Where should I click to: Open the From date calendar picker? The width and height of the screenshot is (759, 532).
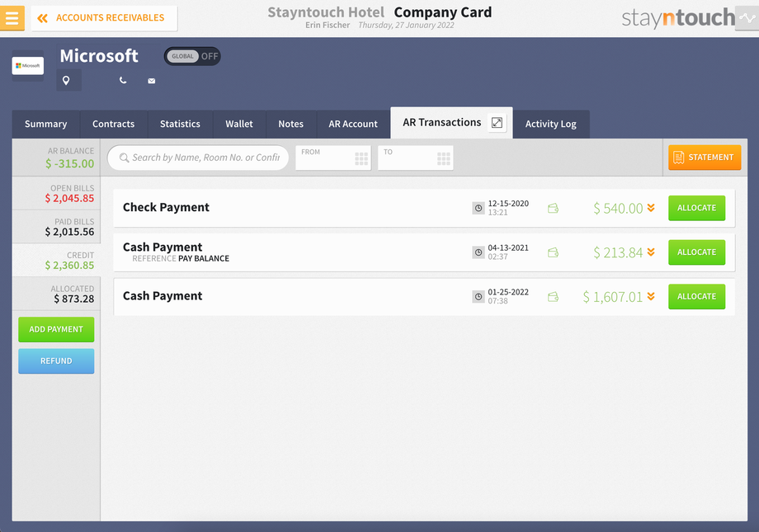[x=361, y=159]
